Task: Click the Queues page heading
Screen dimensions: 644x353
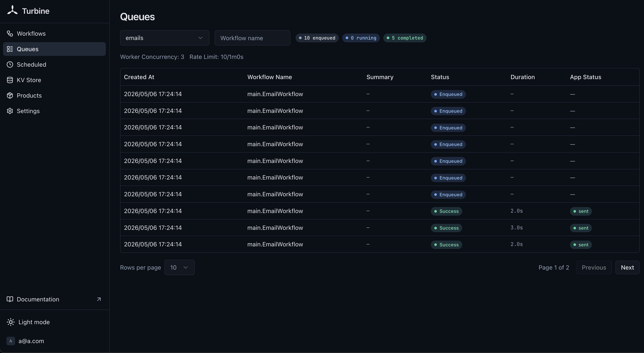Action: point(137,17)
